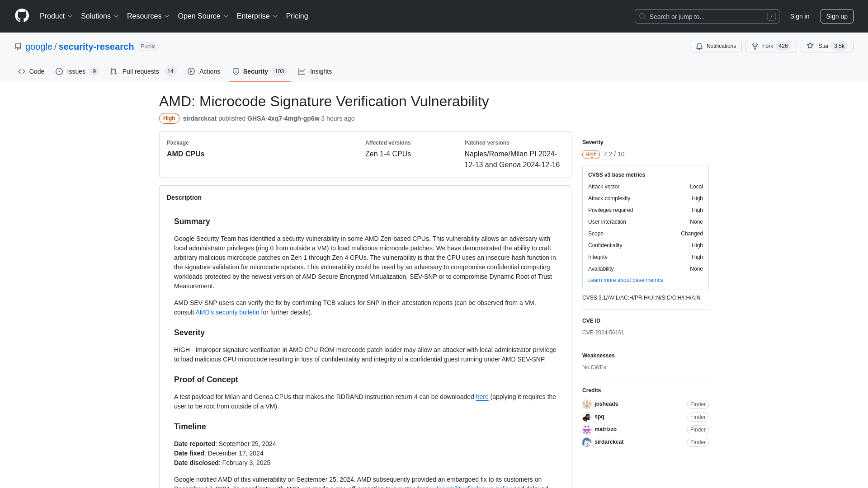Click the Star icon
868x488 pixels.
click(x=810, y=46)
